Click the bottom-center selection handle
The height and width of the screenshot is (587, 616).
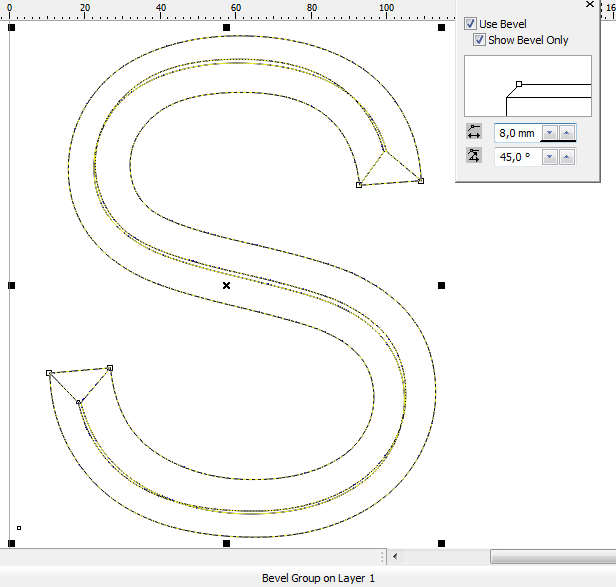226,543
